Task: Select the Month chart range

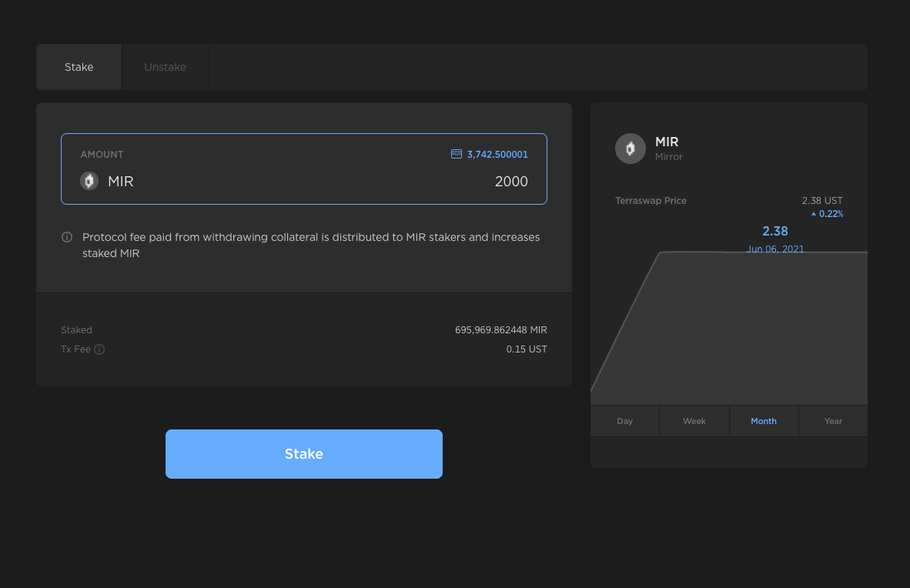Action: (x=763, y=421)
